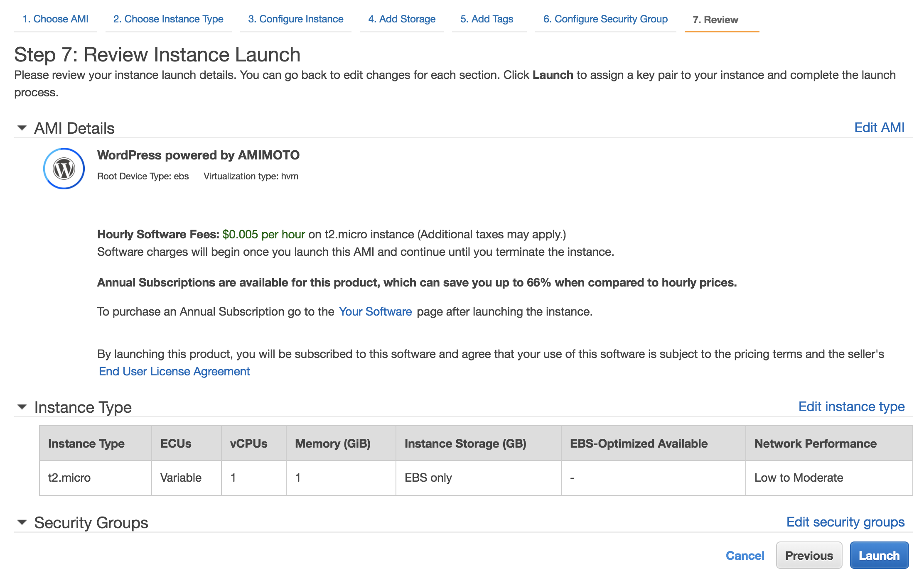
Task: Click the Variable ECUs cell
Action: click(x=187, y=478)
